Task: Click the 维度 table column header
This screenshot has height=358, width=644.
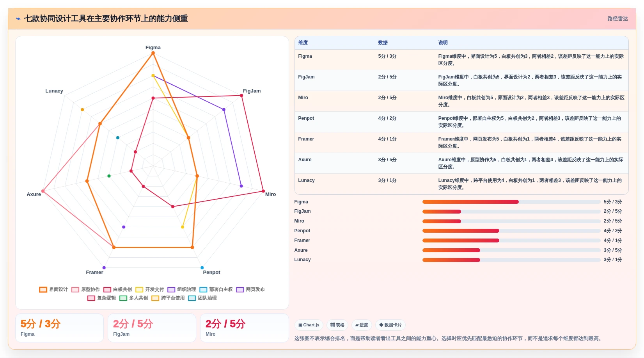Action: click(303, 43)
